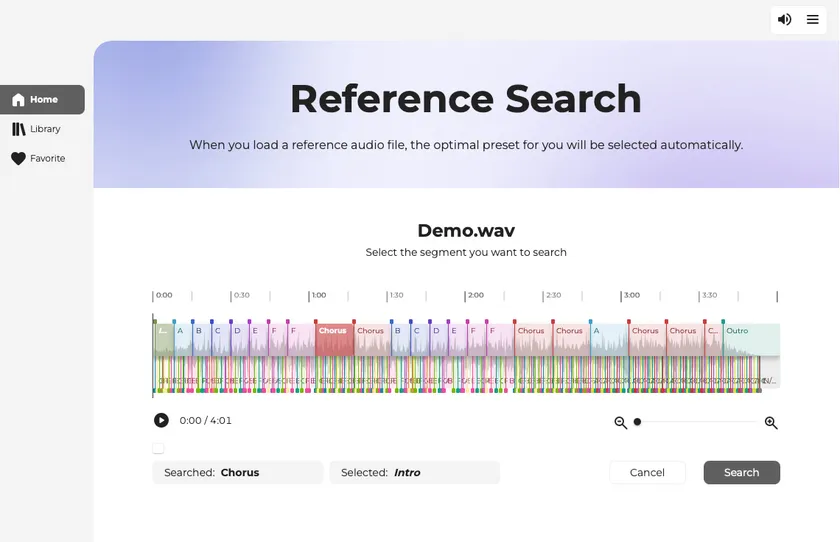The image size is (840, 542).
Task: Click the waveform zoom slider handle
Action: tap(637, 422)
